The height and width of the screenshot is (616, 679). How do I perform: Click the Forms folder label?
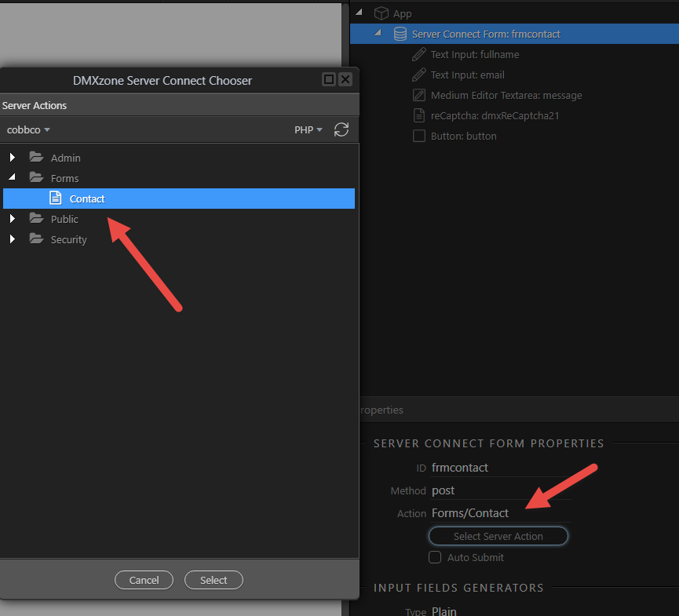[x=64, y=178]
